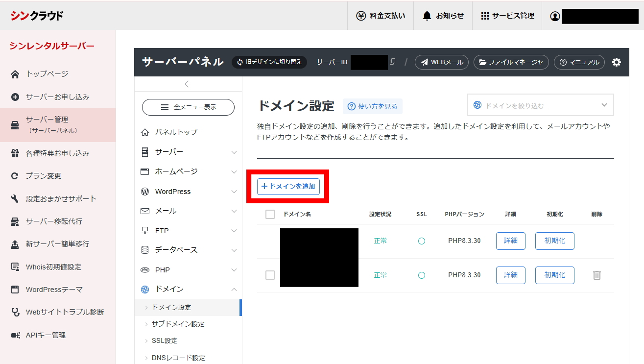This screenshot has width=644, height=364.
Task: Open 各種特典お申し込み gift item
Action: [x=58, y=153]
